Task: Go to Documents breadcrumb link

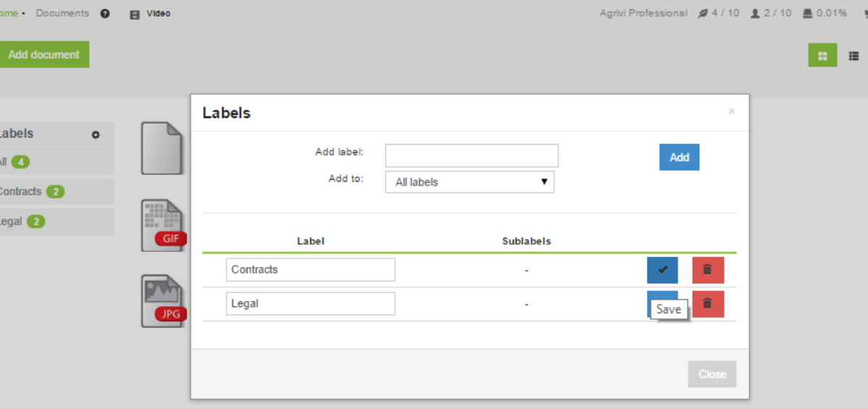Action: tap(62, 13)
